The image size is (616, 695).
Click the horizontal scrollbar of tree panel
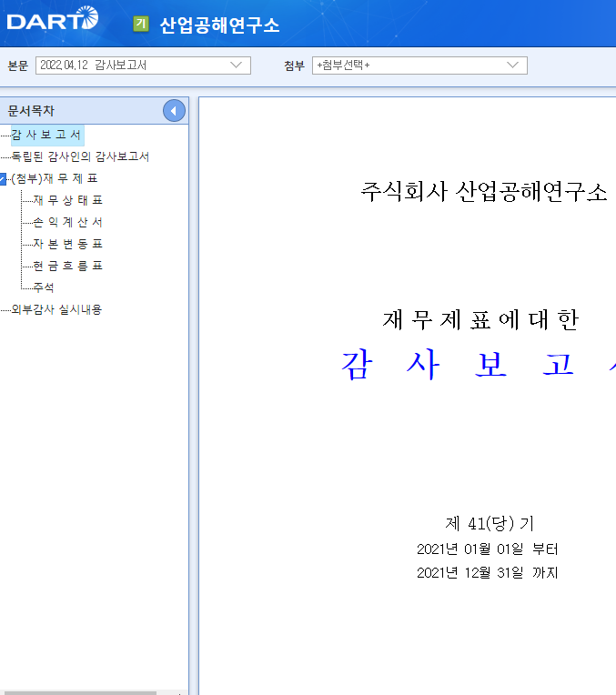[78, 693]
